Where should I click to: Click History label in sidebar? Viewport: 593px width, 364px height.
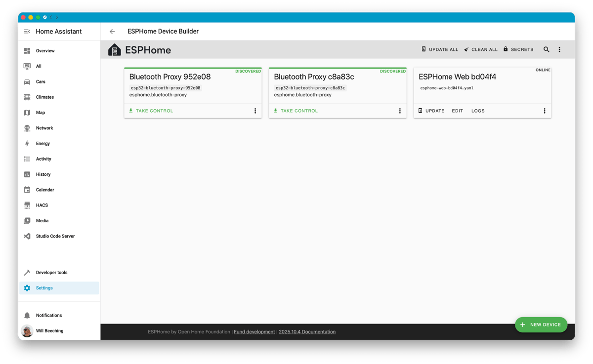coord(43,174)
